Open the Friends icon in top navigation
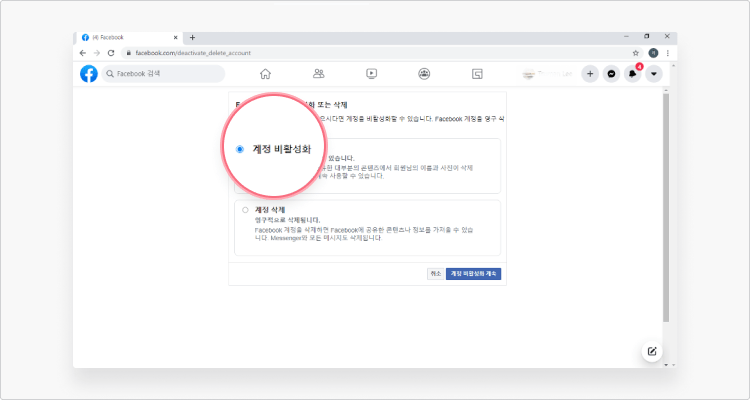This screenshot has width=750, height=400. [319, 74]
